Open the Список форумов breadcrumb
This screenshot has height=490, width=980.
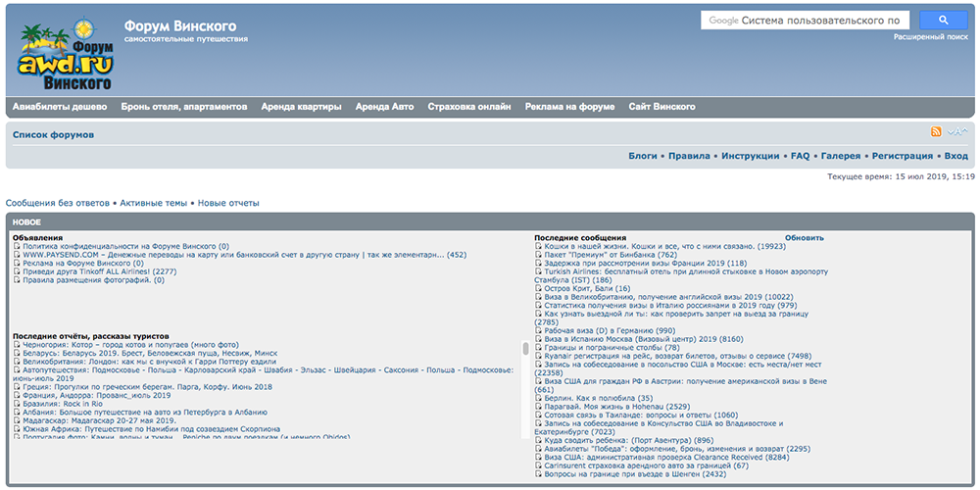tap(53, 134)
